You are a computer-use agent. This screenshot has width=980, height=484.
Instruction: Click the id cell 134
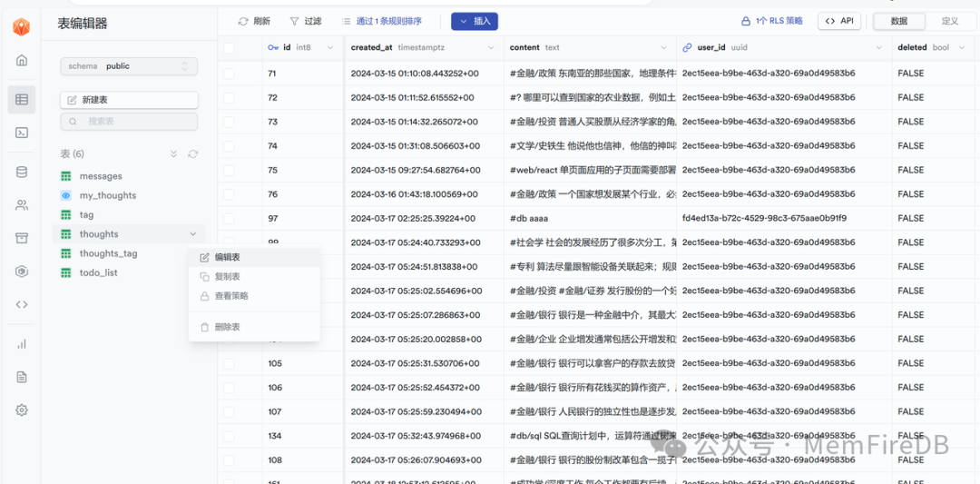(302, 436)
